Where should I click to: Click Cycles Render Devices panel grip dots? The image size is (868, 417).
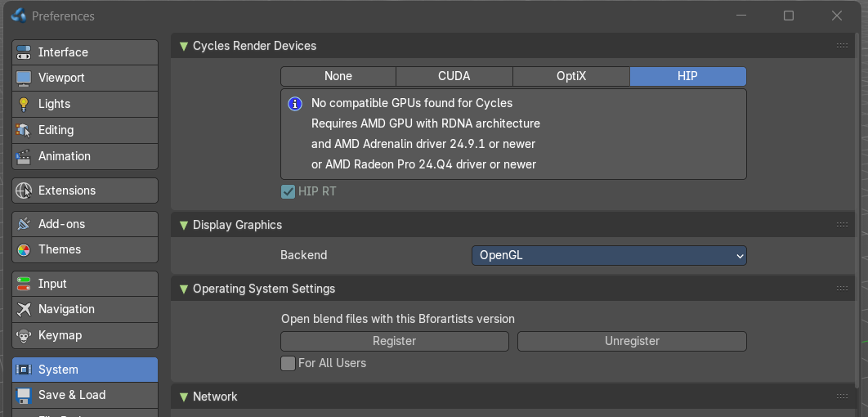(842, 46)
